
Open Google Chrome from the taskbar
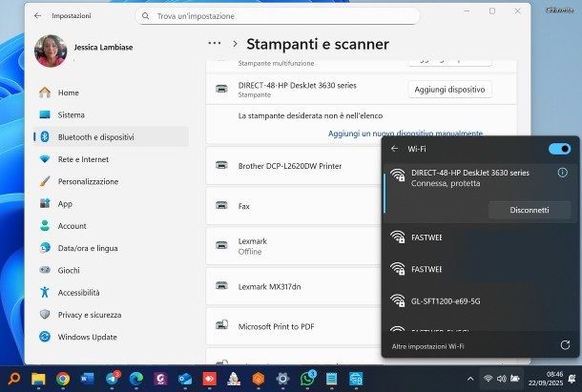63,379
